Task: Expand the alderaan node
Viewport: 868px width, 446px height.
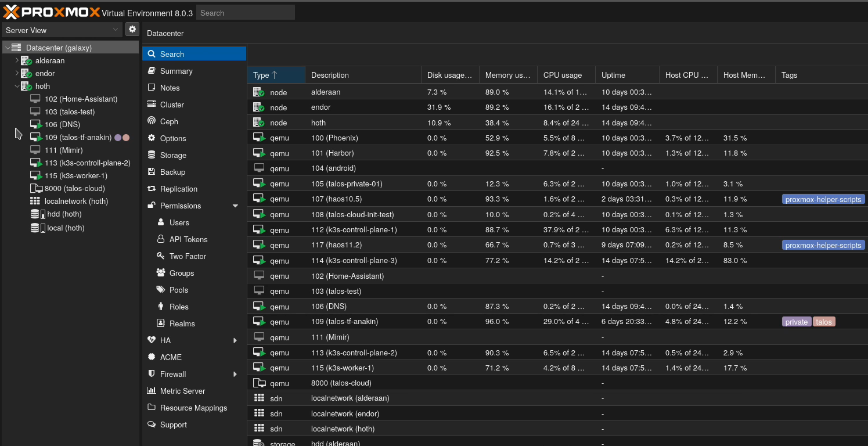Action: (16, 60)
